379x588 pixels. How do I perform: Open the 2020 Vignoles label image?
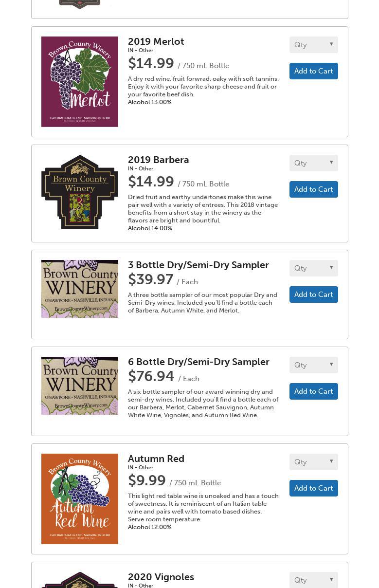[80, 580]
